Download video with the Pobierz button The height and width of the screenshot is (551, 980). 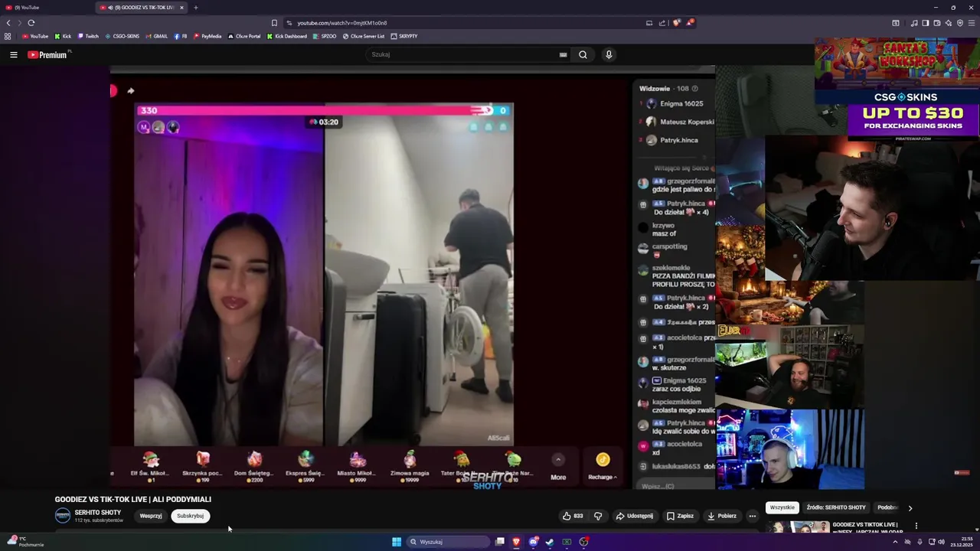(721, 516)
